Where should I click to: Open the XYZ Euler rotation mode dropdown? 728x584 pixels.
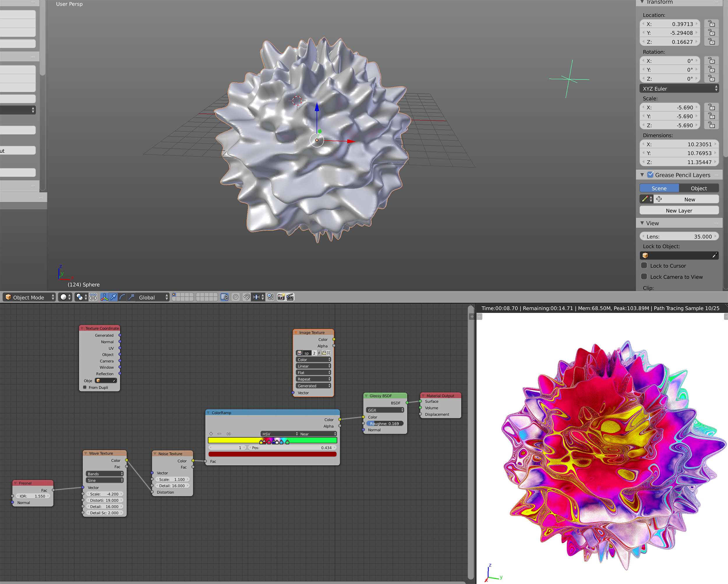point(679,89)
